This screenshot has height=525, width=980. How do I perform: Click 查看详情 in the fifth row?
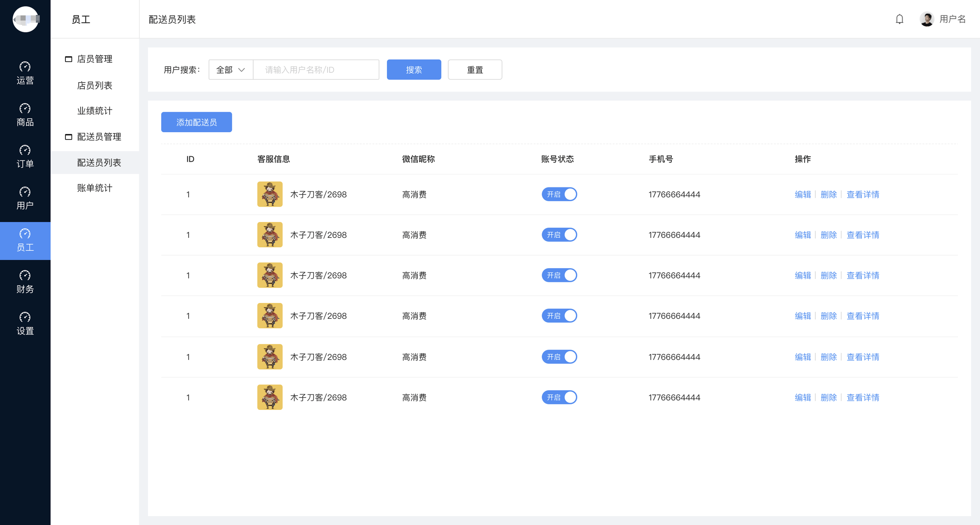pyautogui.click(x=863, y=357)
